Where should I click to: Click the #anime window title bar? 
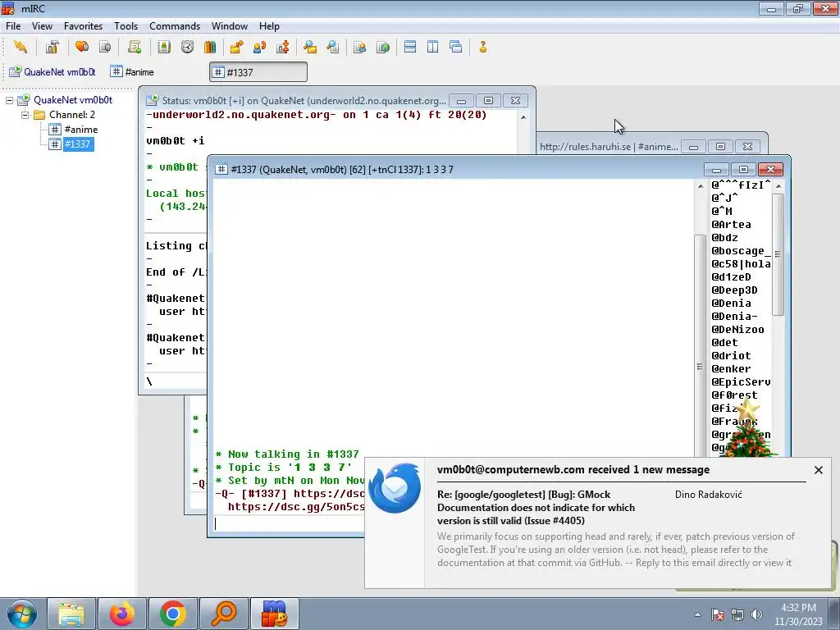click(609, 146)
